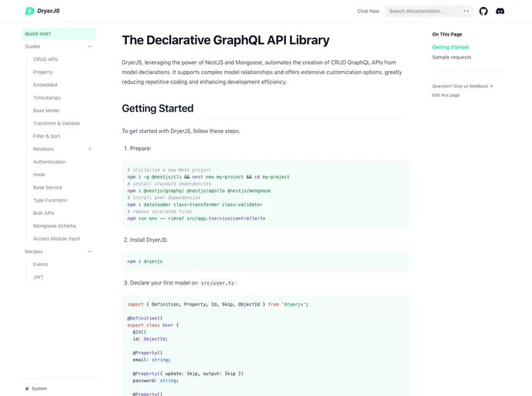This screenshot has width=532, height=396.
Task: Click the Getting Started heading
Action: tap(158, 108)
